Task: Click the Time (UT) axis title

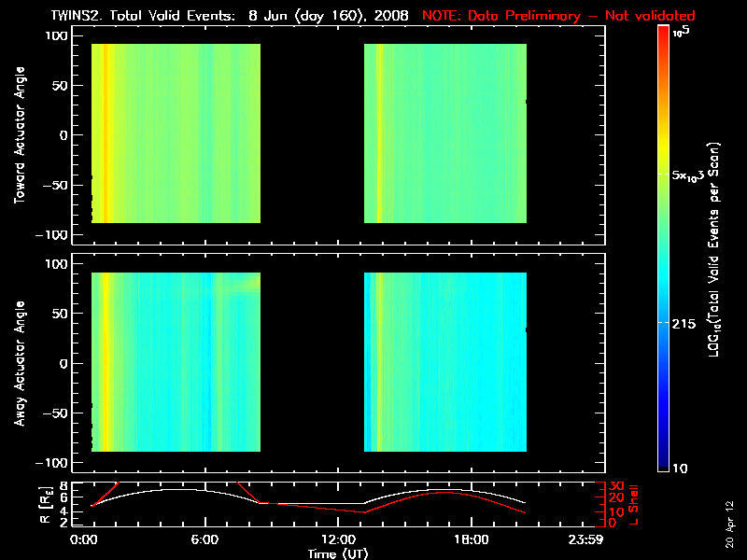Action: coord(338,553)
